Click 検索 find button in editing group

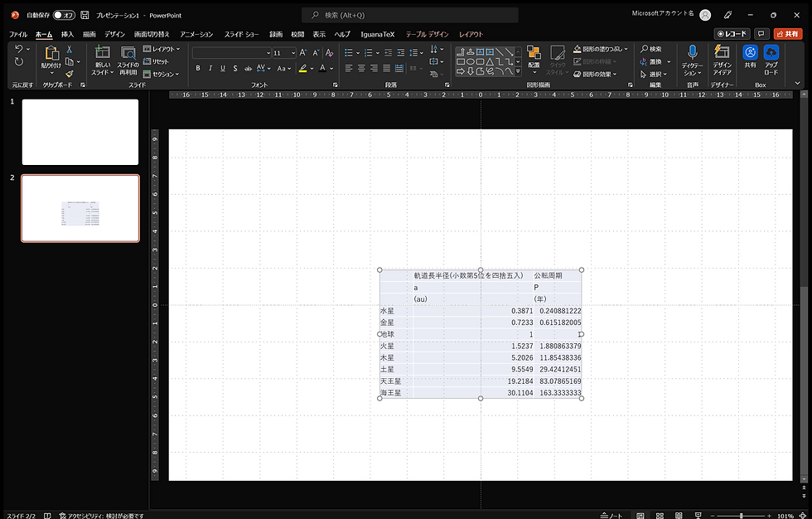(x=651, y=49)
